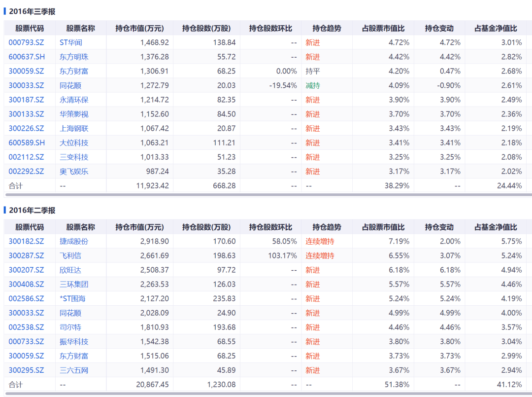Click horizontal scrollbar under 2016年三季报 table
Viewport: 532px width, 397px height.
[268, 195]
